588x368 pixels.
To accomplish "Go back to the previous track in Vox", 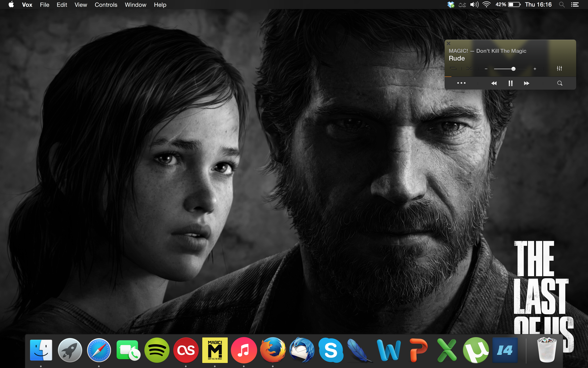I will click(494, 83).
